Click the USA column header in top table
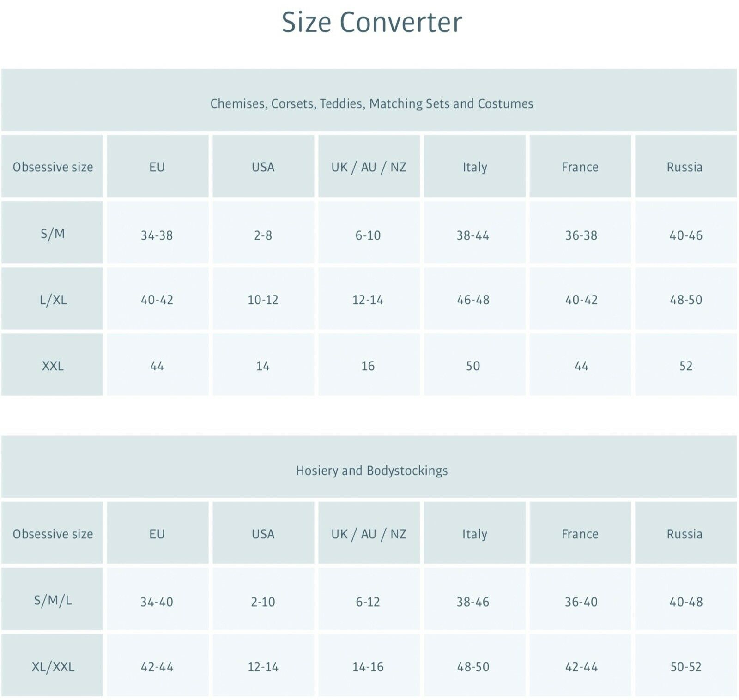 (263, 166)
